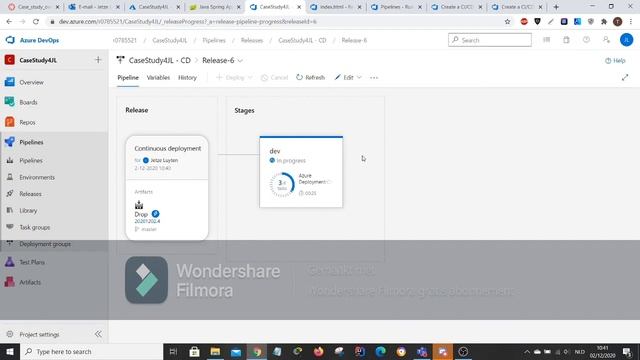Click the plus icon next to CaseStudy4JL
The height and width of the screenshot is (360, 640).
[x=98, y=60]
